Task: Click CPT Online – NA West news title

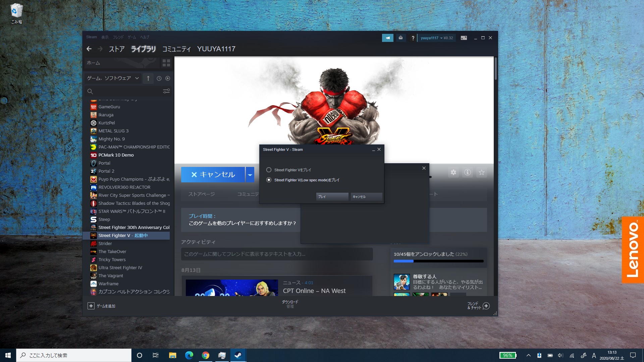Action: click(x=314, y=291)
